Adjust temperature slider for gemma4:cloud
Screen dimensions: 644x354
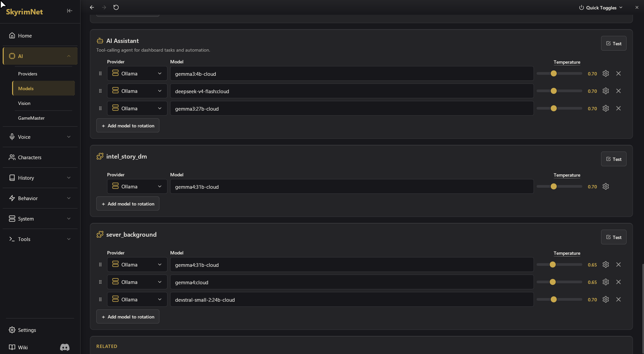559,282
